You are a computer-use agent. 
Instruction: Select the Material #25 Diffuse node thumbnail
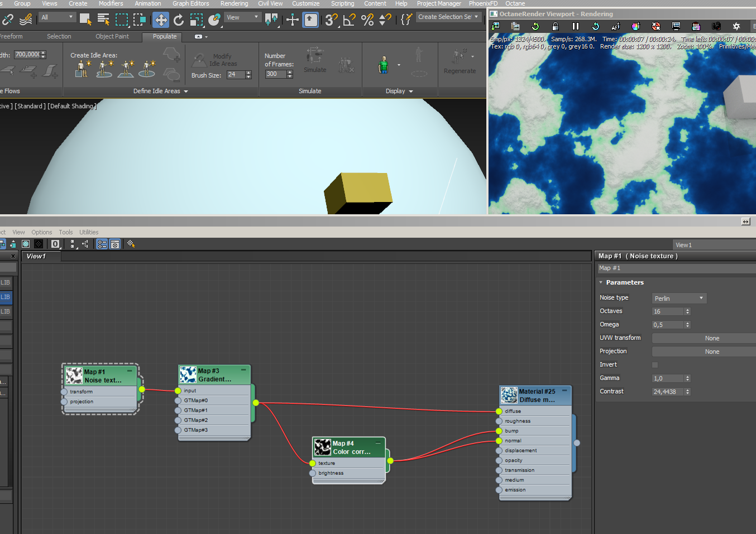(509, 395)
